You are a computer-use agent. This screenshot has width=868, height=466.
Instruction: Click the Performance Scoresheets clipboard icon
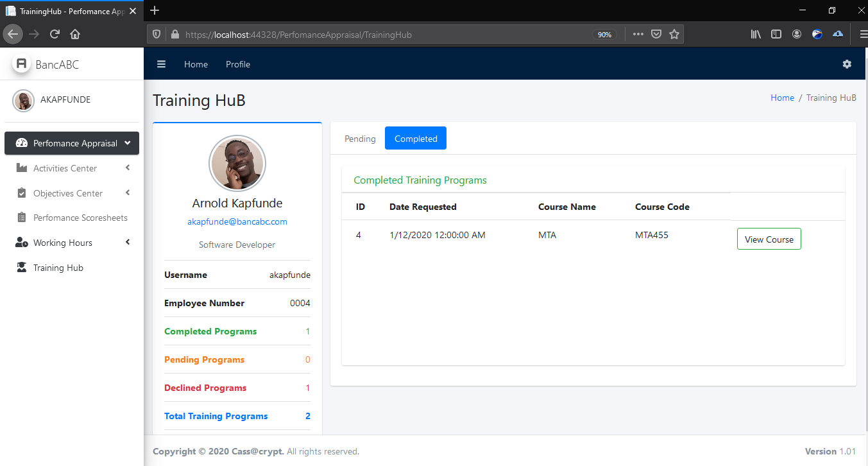[x=22, y=218]
